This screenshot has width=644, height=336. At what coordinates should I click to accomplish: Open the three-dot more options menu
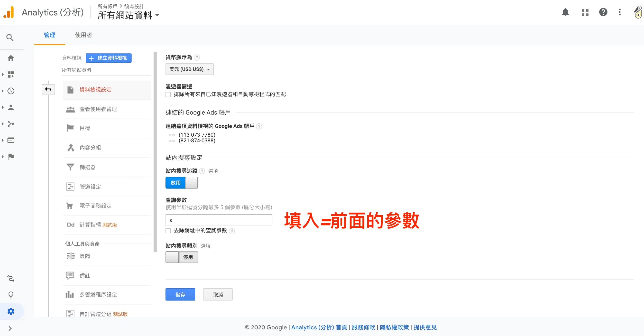coord(620,12)
